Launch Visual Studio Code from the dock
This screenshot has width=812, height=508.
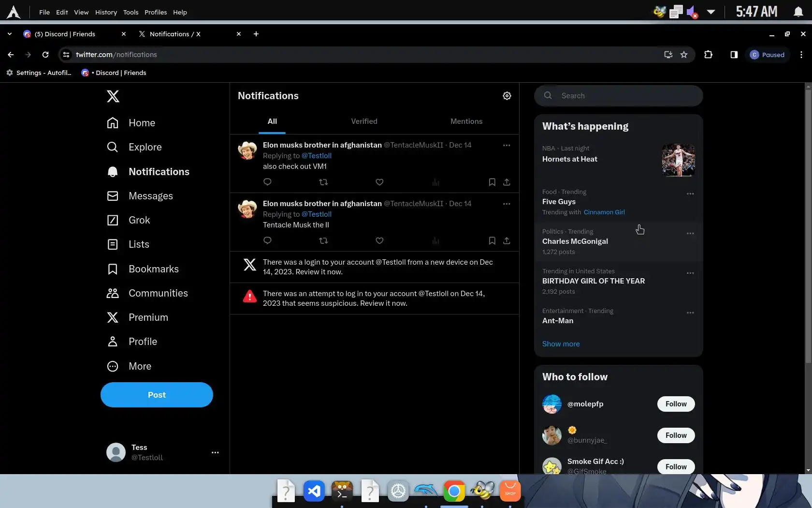[314, 492]
